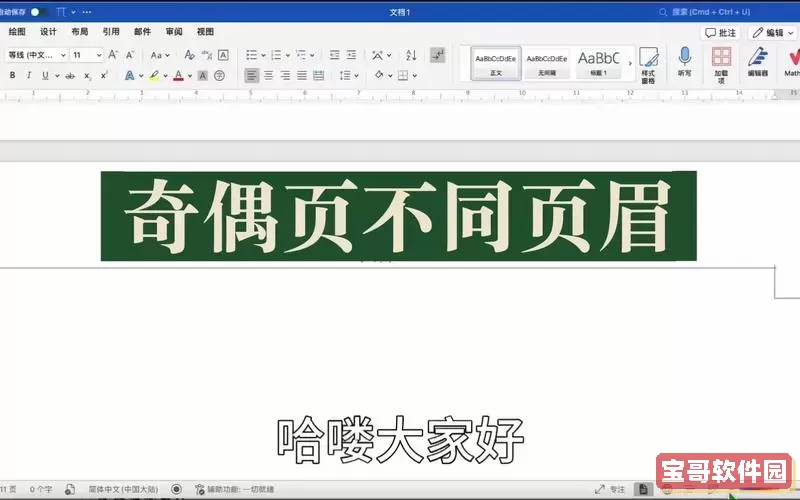
Task: Open the 审阅 tab
Action: pos(174,32)
